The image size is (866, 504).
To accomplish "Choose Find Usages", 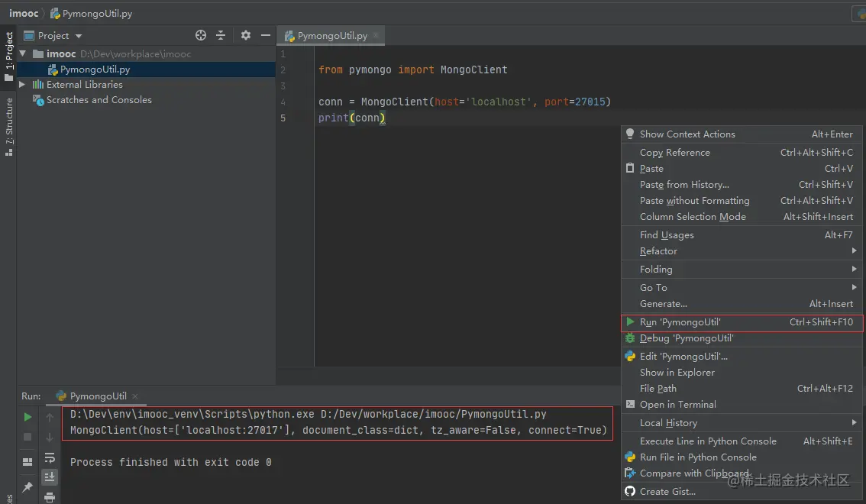I will tap(742, 234).
